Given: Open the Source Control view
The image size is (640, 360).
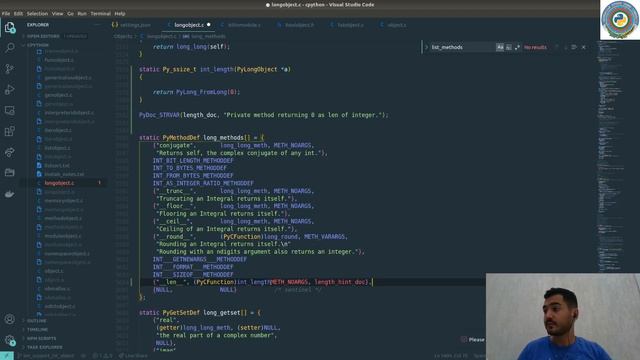Looking at the screenshot, I should [10, 69].
